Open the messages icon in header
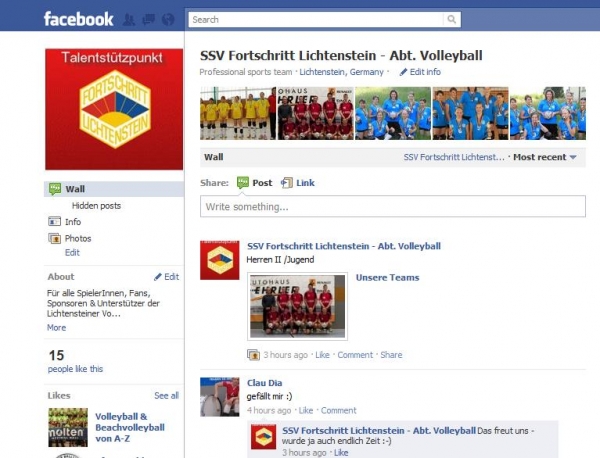This screenshot has width=600, height=458. click(x=148, y=19)
